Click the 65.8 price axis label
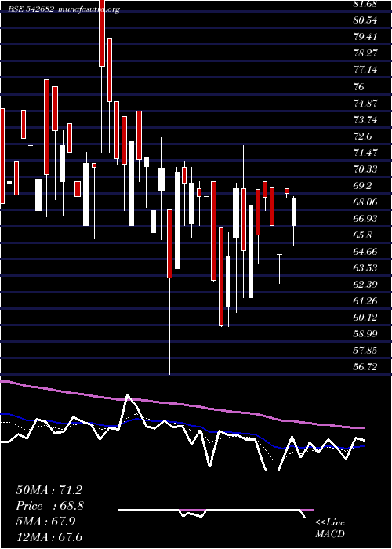Viewport: 392px width, 549px height. pyautogui.click(x=362, y=235)
